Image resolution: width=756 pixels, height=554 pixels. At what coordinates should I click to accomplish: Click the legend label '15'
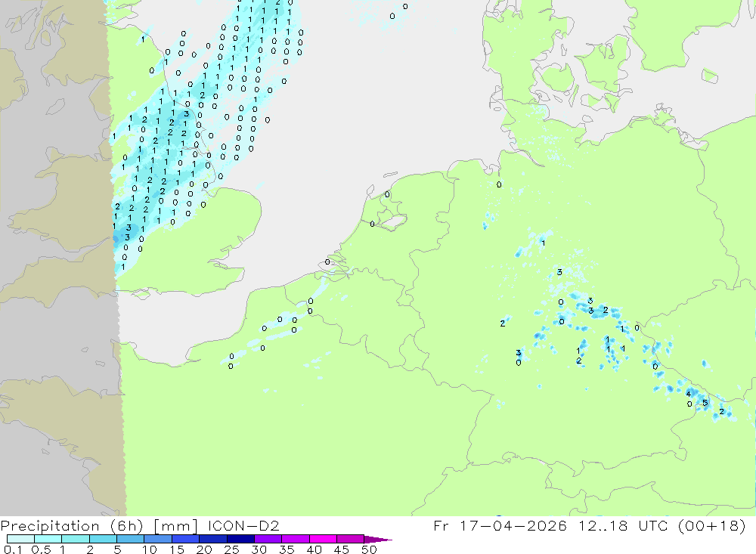point(177,549)
